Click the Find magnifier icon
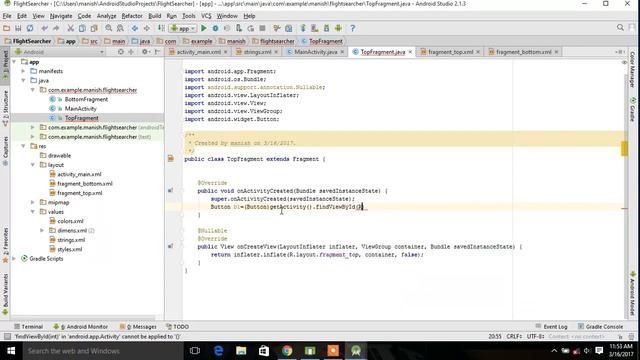Screen dimensions: 640x360 109,28
